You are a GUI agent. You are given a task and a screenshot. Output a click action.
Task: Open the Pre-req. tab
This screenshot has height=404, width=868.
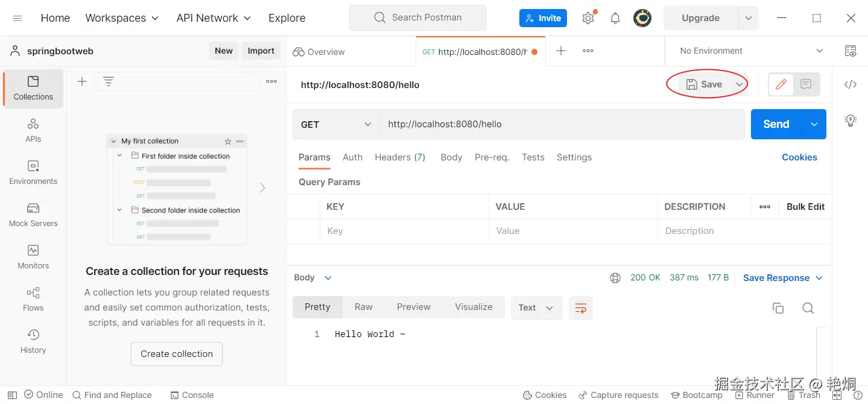click(492, 157)
